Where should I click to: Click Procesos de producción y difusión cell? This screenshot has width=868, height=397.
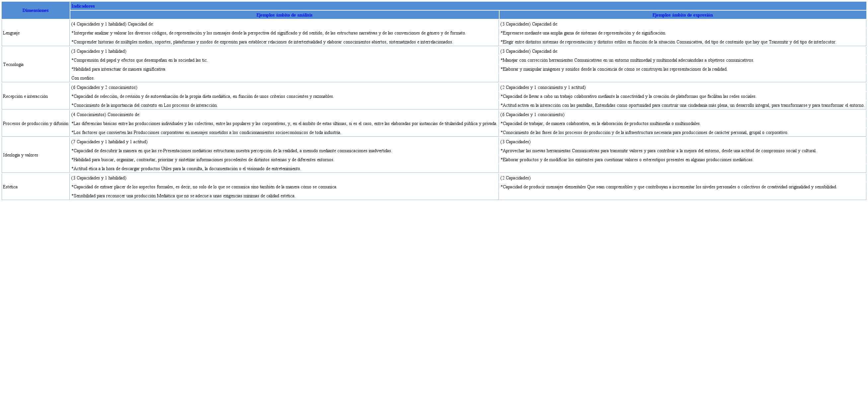click(x=36, y=124)
